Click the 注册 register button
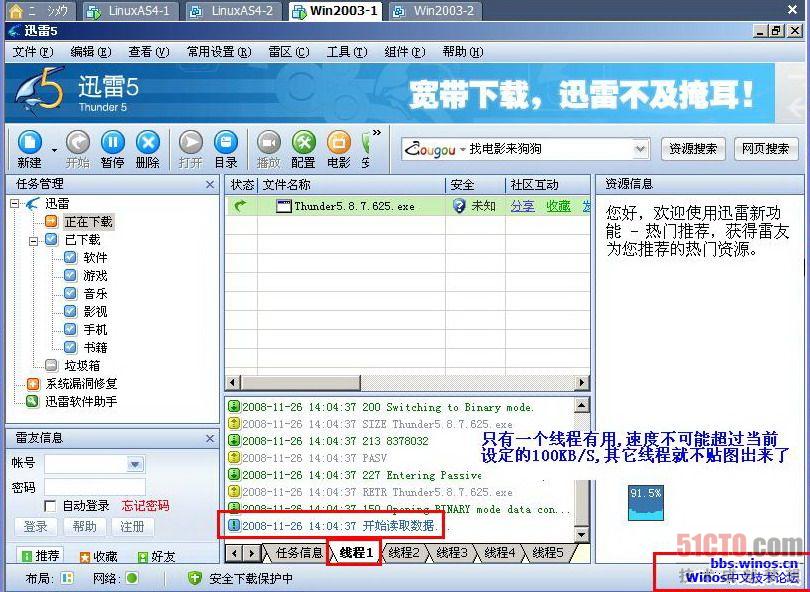The width and height of the screenshot is (810, 592). (x=132, y=526)
